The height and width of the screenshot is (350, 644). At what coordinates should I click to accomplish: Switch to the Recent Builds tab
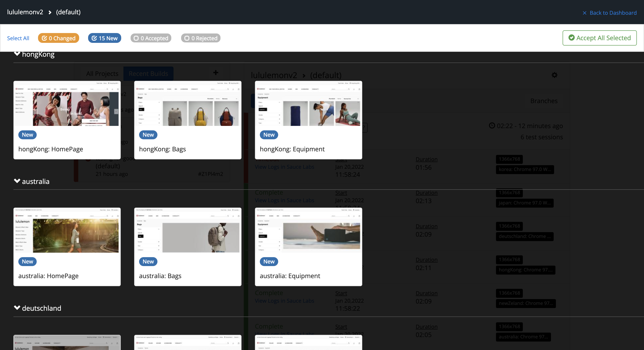[148, 74]
